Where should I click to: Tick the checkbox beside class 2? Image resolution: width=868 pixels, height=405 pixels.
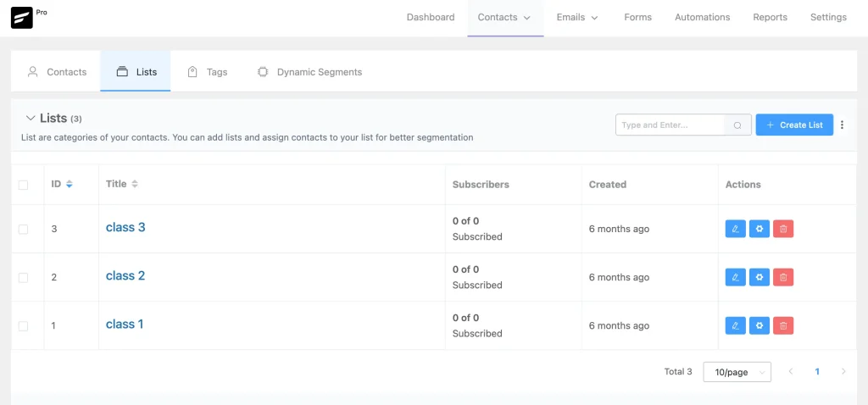pyautogui.click(x=23, y=277)
